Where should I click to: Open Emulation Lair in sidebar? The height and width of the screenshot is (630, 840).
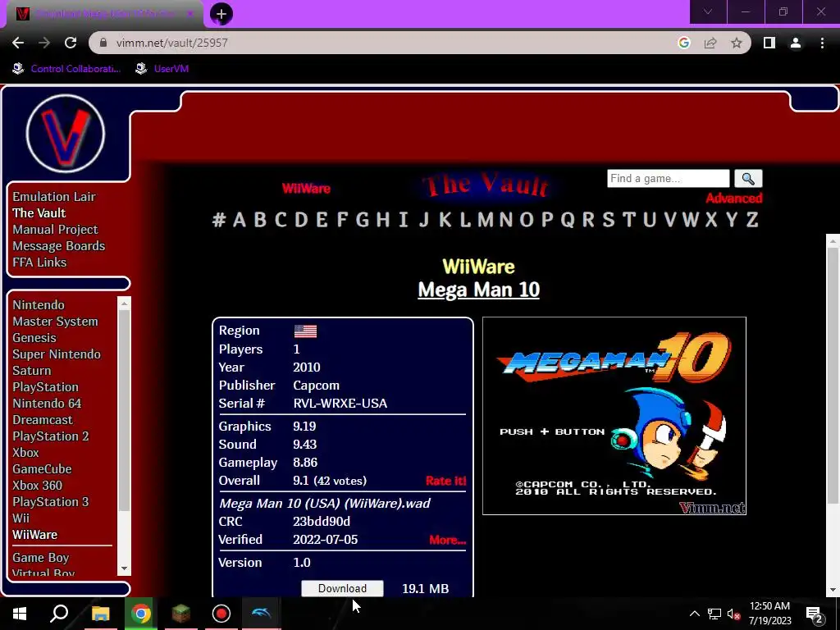[54, 197]
